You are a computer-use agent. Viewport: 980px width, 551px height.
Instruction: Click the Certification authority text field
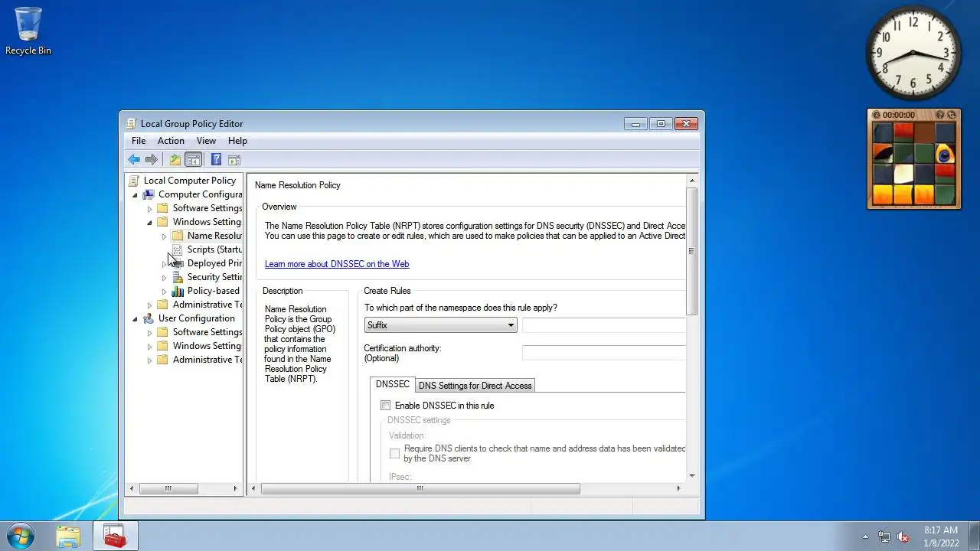coord(603,353)
